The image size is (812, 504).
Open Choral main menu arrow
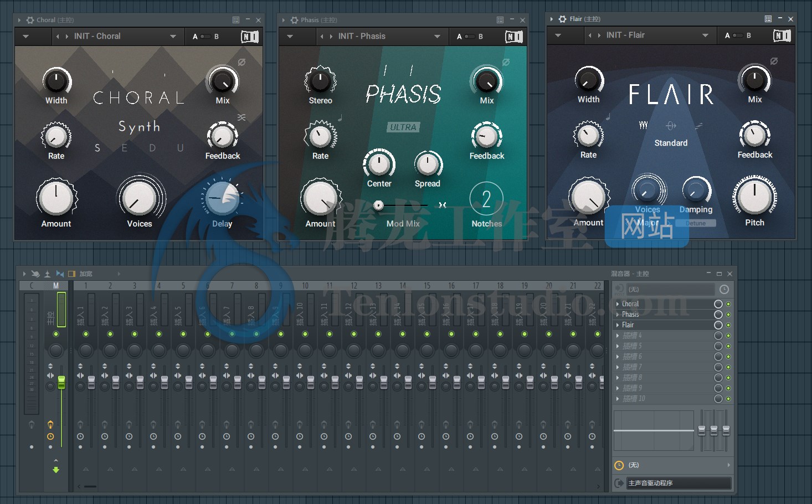pos(26,37)
